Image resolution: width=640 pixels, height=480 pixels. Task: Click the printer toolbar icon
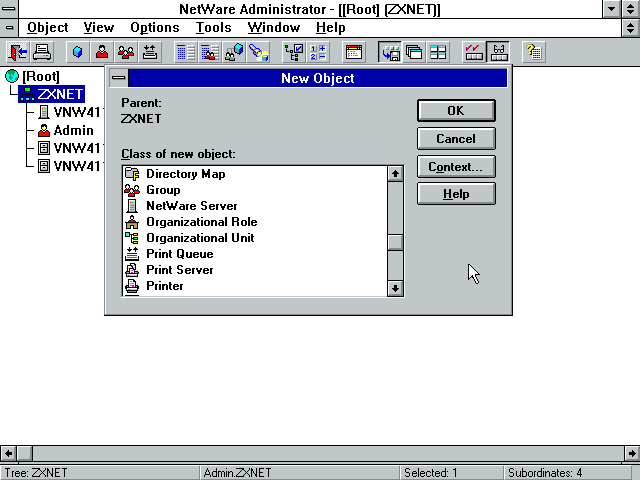click(42, 52)
